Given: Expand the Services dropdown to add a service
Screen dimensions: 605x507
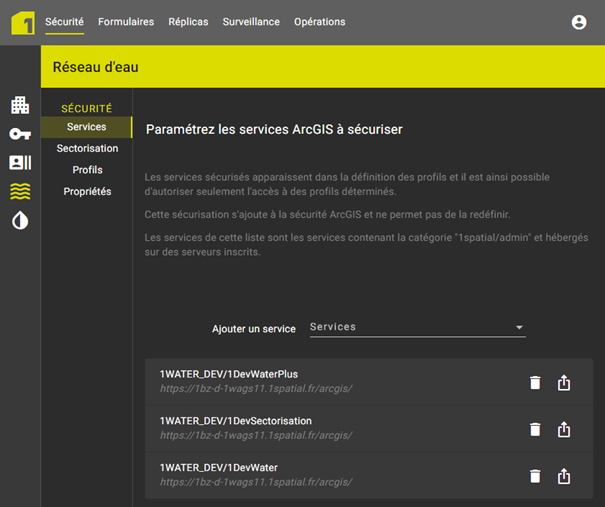Looking at the screenshot, I should click(417, 327).
